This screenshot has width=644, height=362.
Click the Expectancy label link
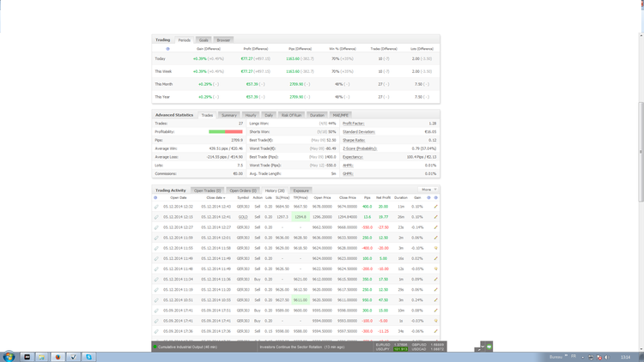(x=353, y=157)
